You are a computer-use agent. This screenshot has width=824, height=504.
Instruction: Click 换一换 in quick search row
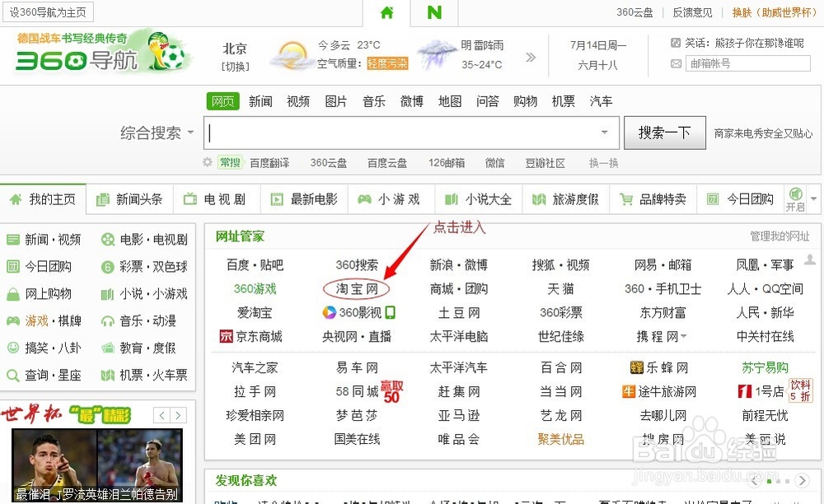pos(603,163)
